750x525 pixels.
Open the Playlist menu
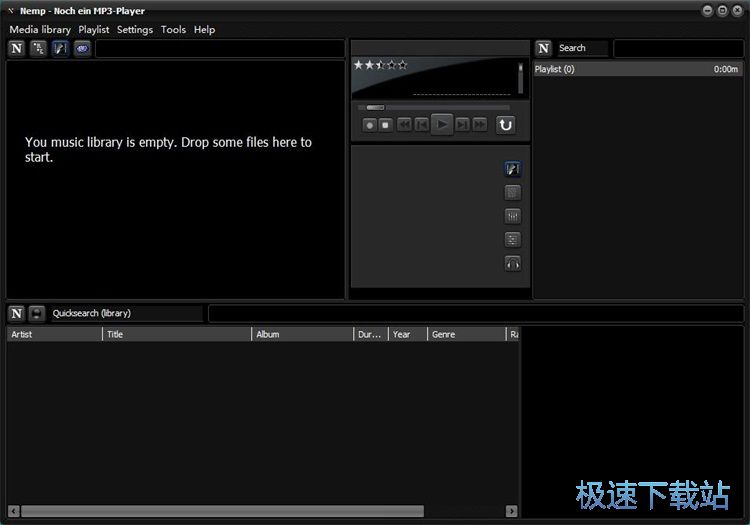(x=94, y=30)
